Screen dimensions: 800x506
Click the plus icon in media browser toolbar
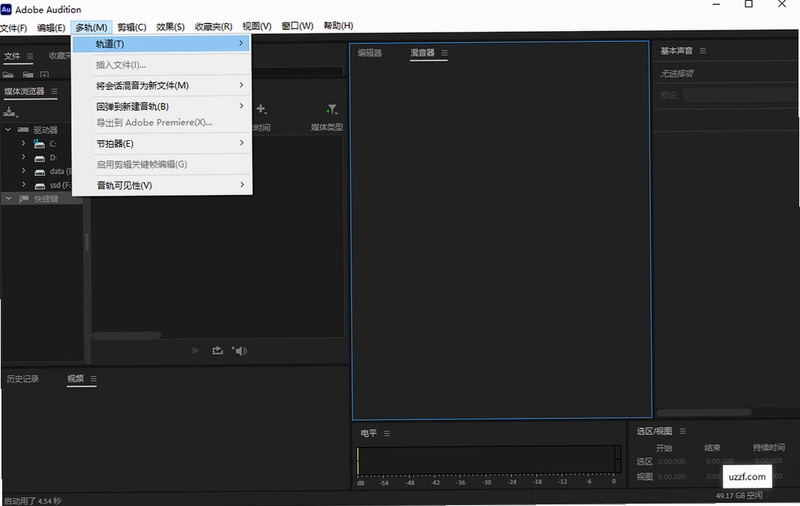coord(261,109)
